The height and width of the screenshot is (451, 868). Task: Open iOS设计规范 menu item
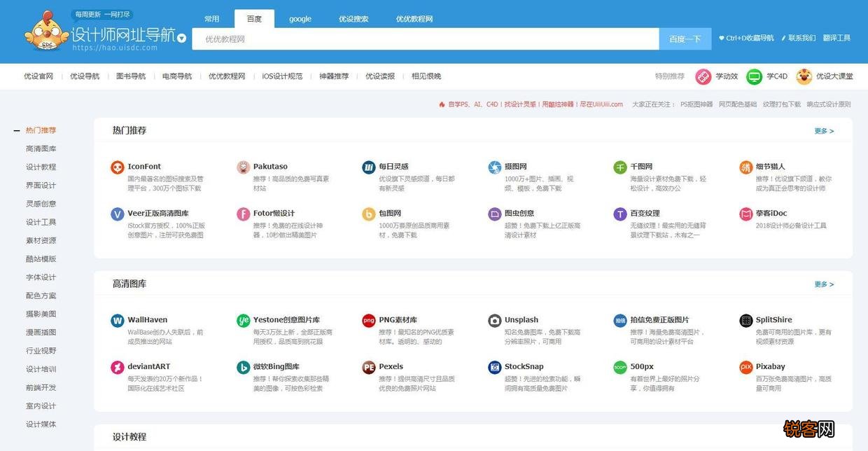pyautogui.click(x=282, y=76)
